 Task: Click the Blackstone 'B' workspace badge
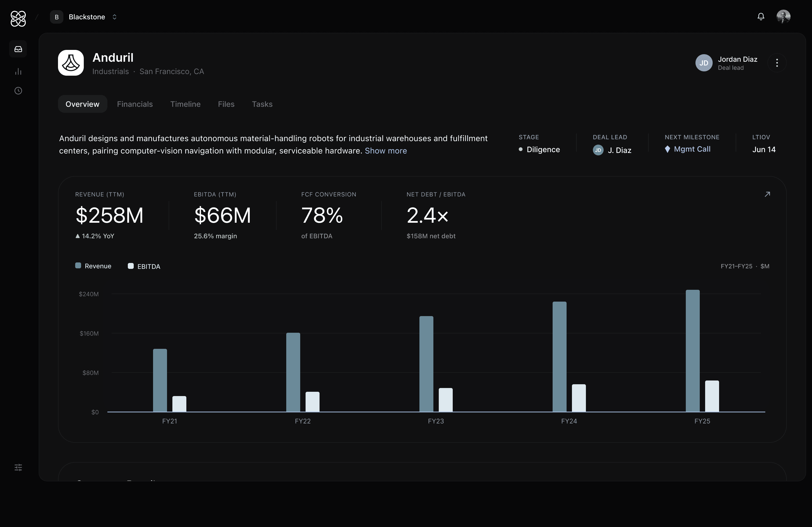[x=57, y=17]
